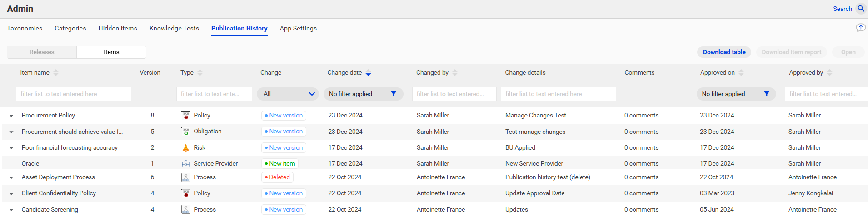Image resolution: width=868 pixels, height=218 pixels.
Task: Click the Risk cone icon
Action: point(185,147)
